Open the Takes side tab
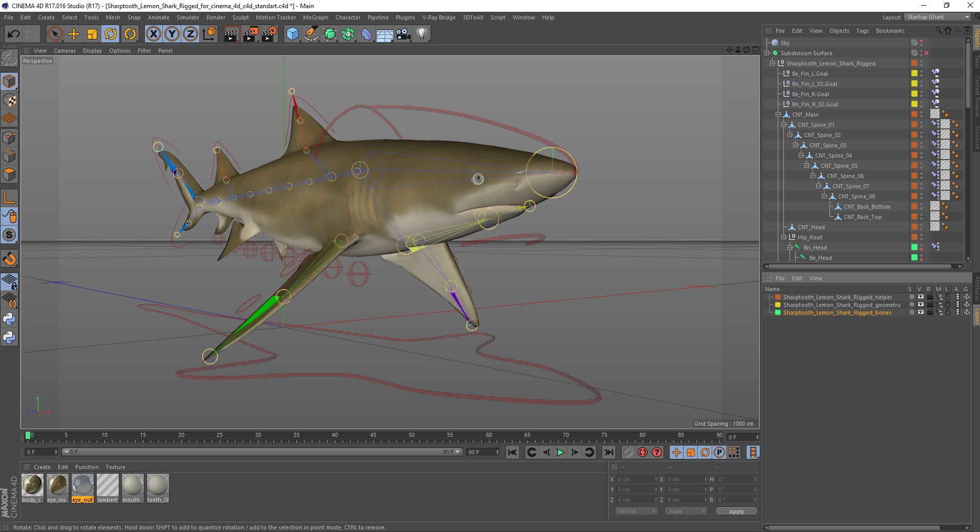980x532 pixels. click(x=976, y=61)
